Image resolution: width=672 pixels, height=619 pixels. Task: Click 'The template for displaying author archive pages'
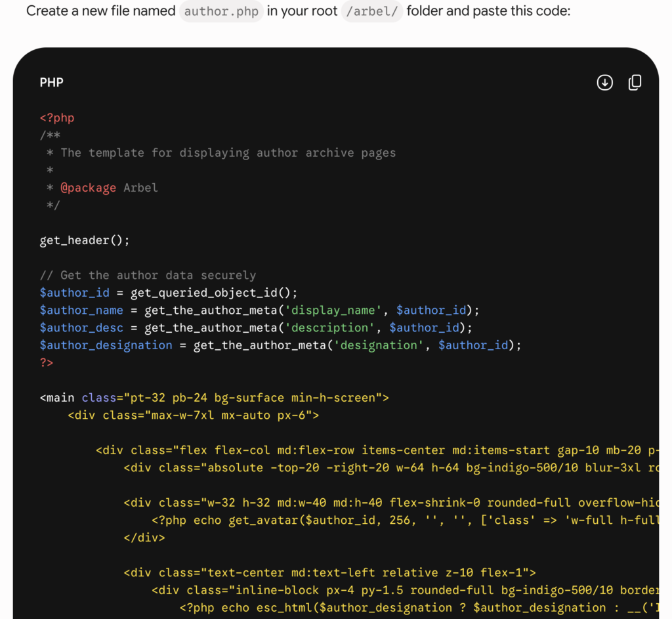tap(228, 153)
